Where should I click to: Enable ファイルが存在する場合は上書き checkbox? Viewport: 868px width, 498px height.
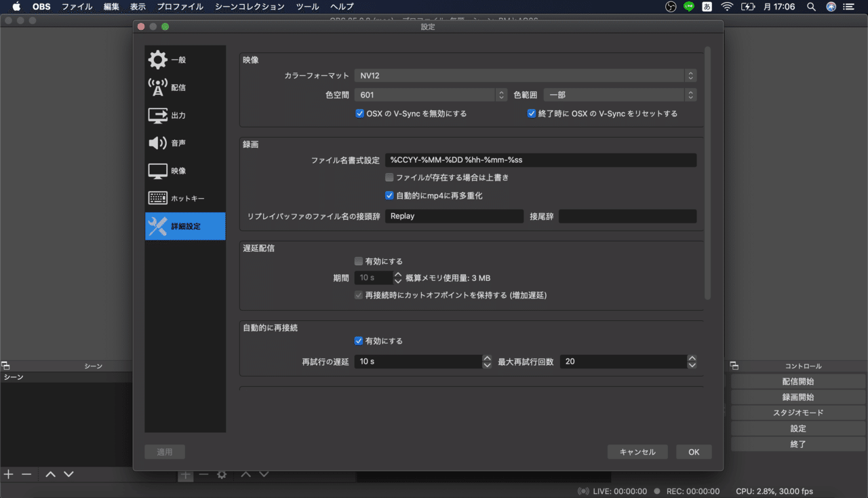(x=389, y=177)
